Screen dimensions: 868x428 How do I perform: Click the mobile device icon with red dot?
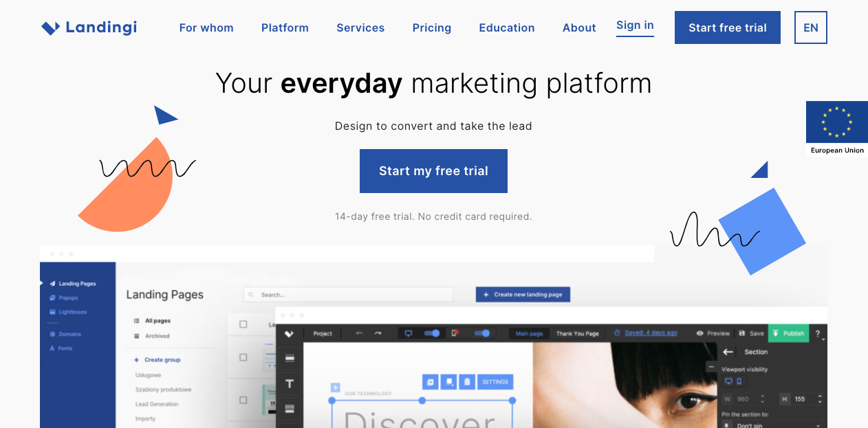(455, 333)
